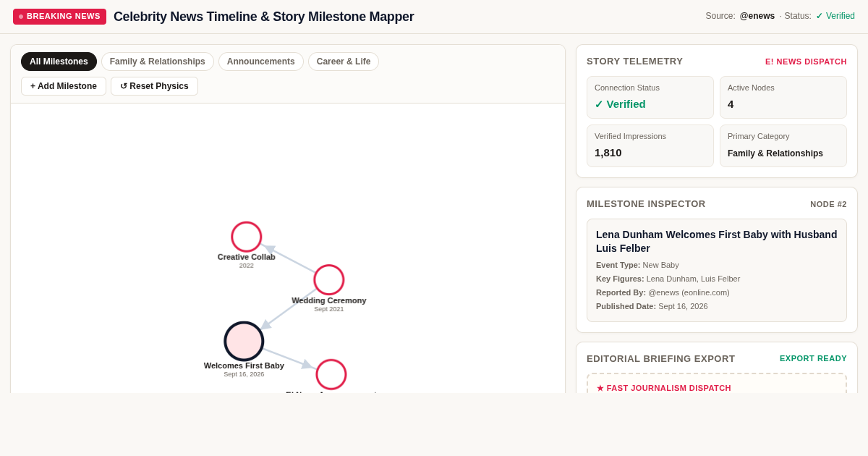Select the All Milestones filter tab
This screenshot has height=456, width=868.
point(59,62)
